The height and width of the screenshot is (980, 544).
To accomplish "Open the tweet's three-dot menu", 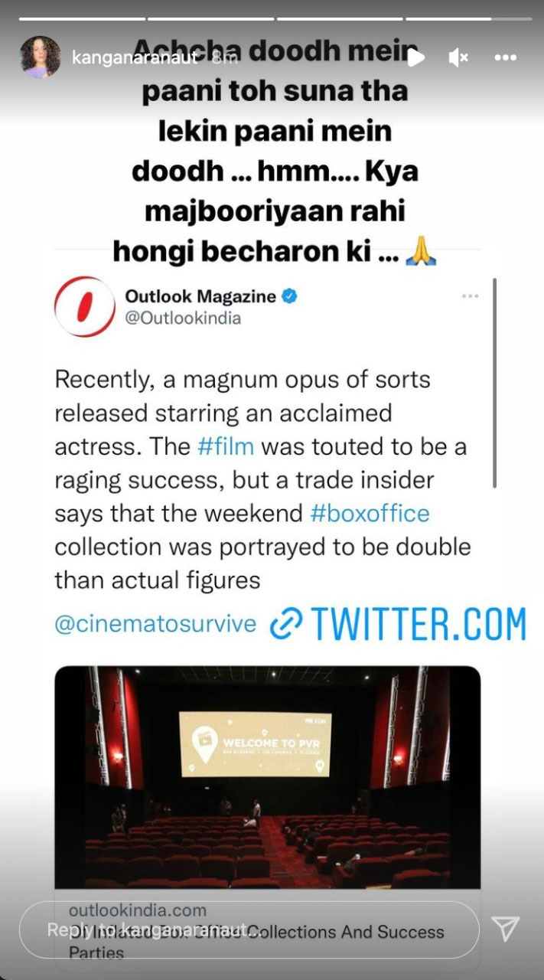I will pyautogui.click(x=471, y=296).
